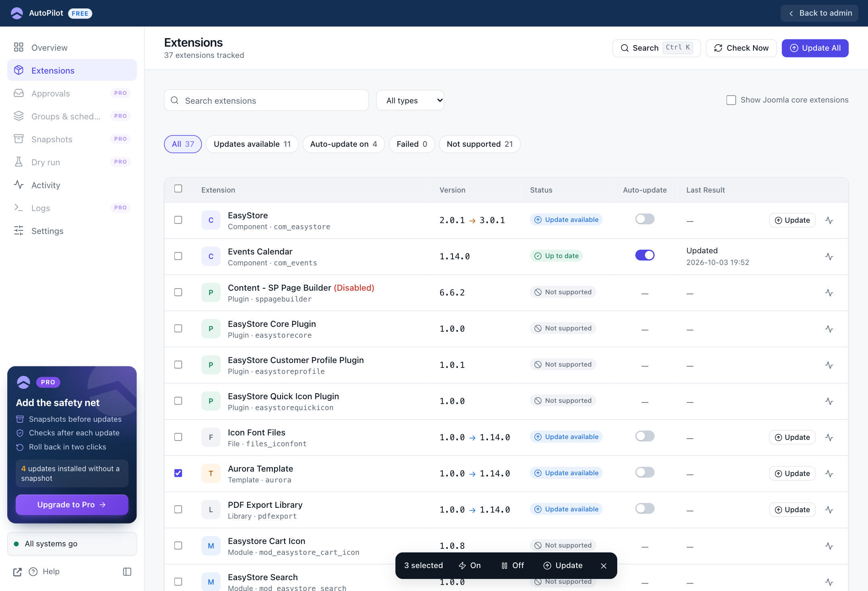Open activity icon for PDF Export Library
Viewport: 868px width, 591px height.
pos(829,510)
